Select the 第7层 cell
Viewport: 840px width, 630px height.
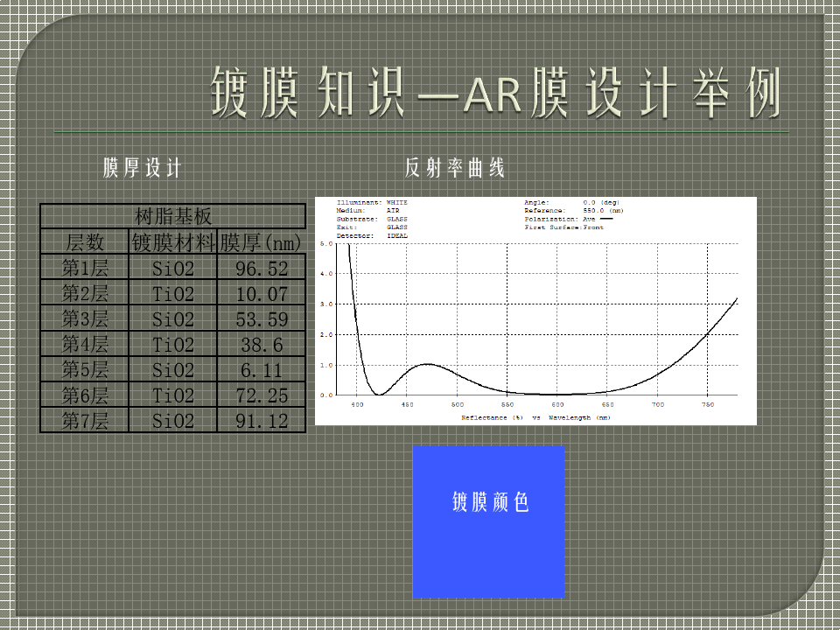pyautogui.click(x=85, y=420)
